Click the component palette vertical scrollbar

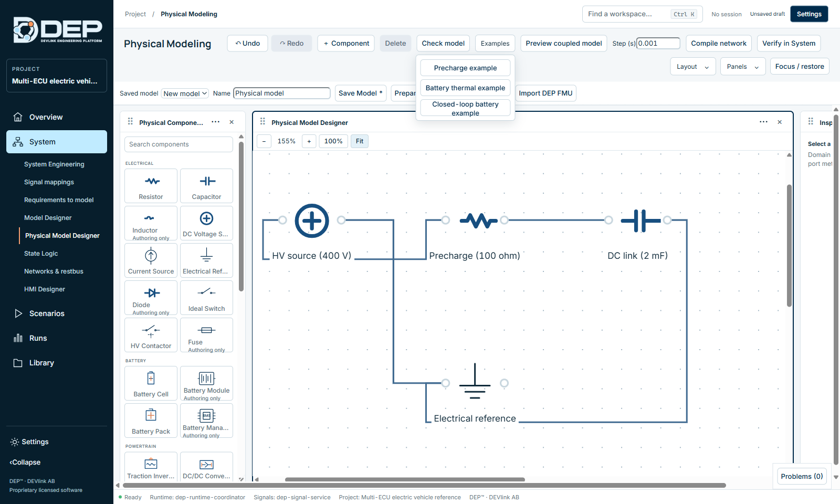241,216
